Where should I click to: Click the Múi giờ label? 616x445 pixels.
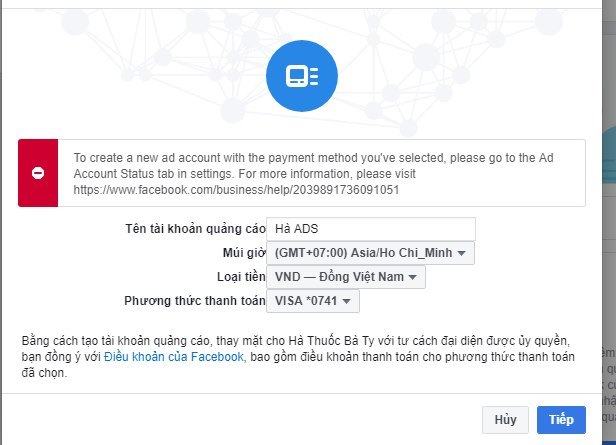tap(244, 253)
